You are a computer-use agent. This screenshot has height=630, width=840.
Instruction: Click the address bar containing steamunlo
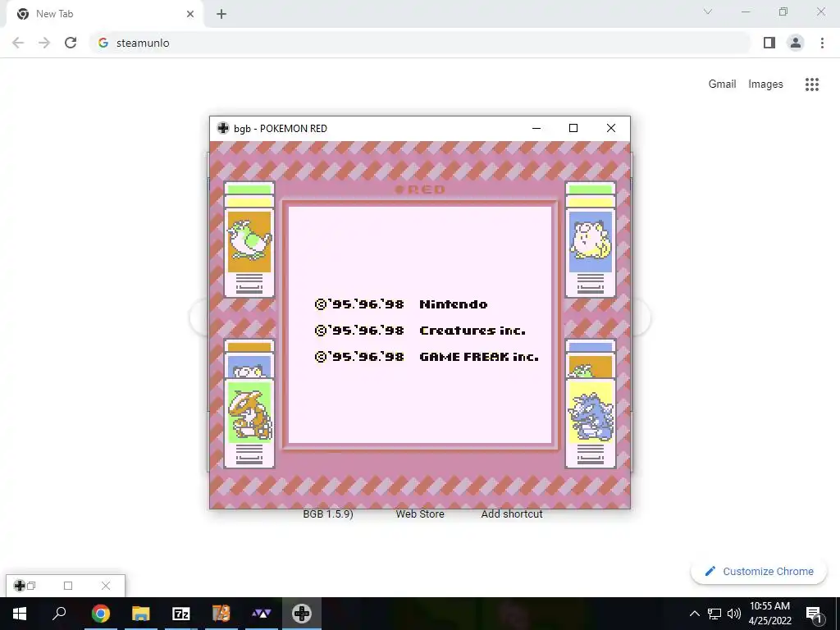pos(421,43)
